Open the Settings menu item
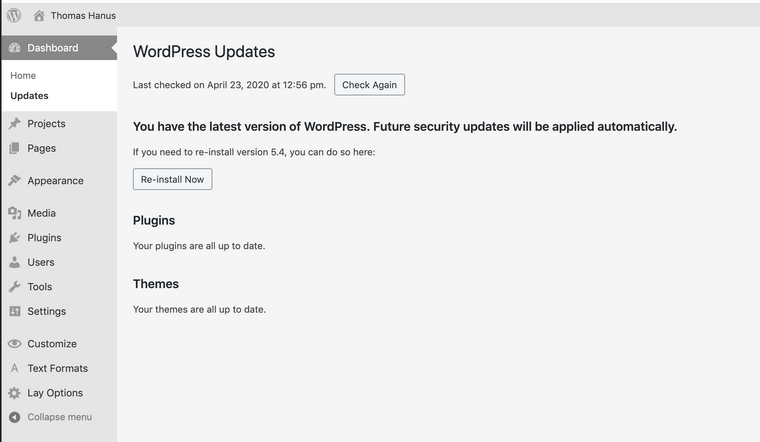 [x=46, y=311]
